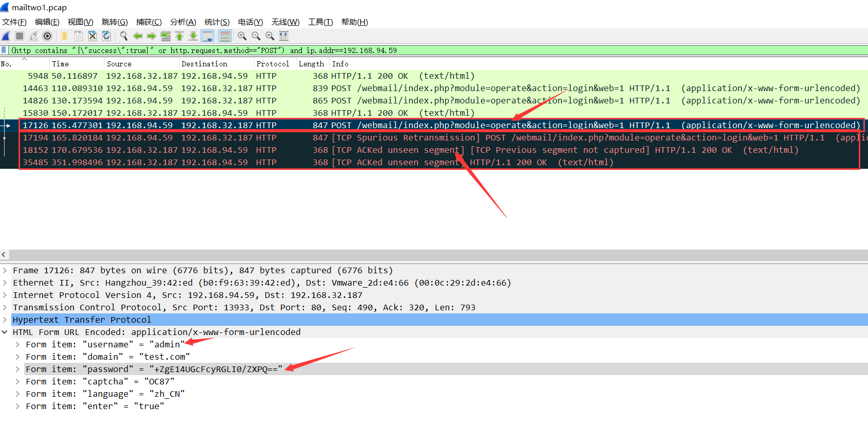Image resolution: width=868 pixels, height=423 pixels.
Task: Expand the Frame 17126 details row
Action: (x=5, y=270)
